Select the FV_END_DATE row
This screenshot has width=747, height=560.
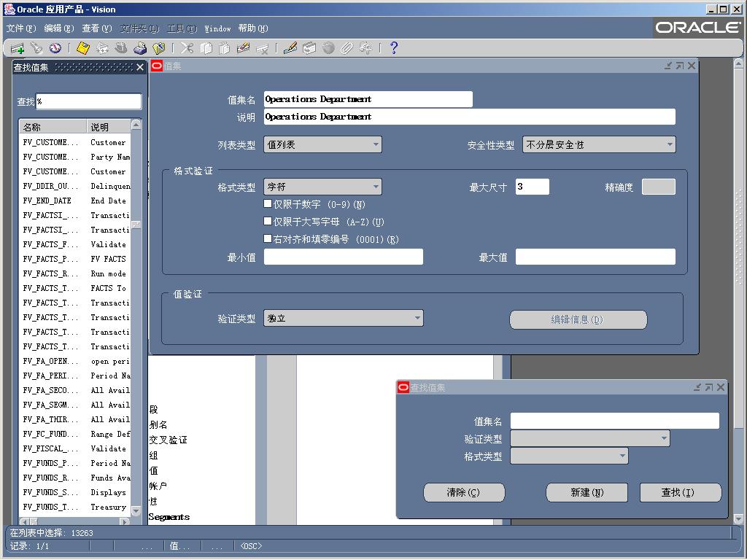[76, 201]
